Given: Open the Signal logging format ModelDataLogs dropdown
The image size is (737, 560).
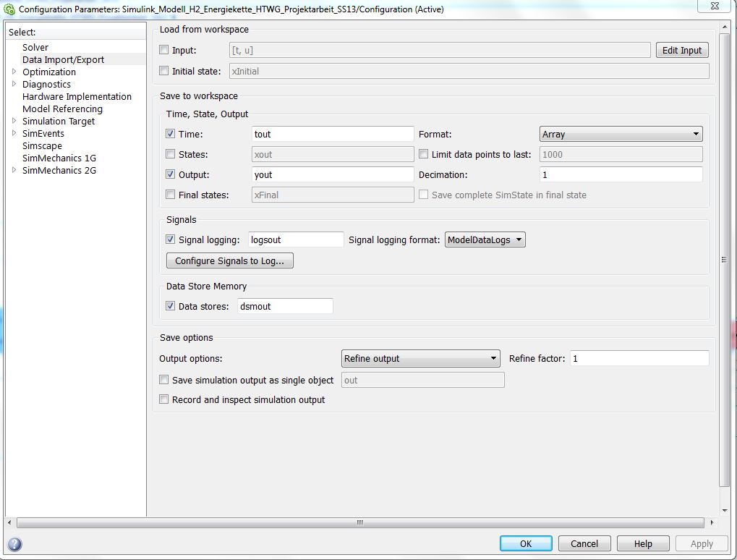Looking at the screenshot, I should 485,240.
